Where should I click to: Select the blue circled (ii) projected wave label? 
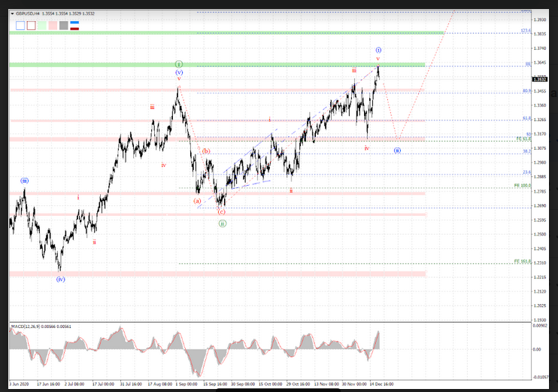click(397, 150)
